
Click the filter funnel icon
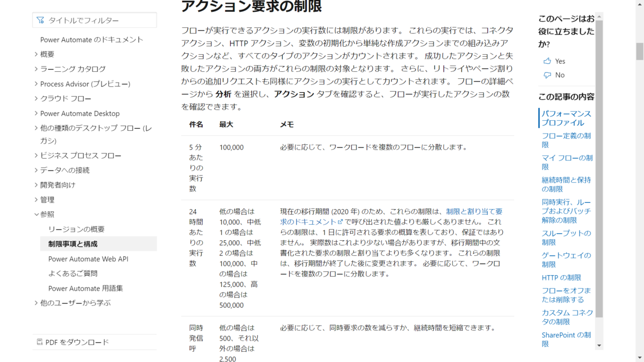pos(40,20)
